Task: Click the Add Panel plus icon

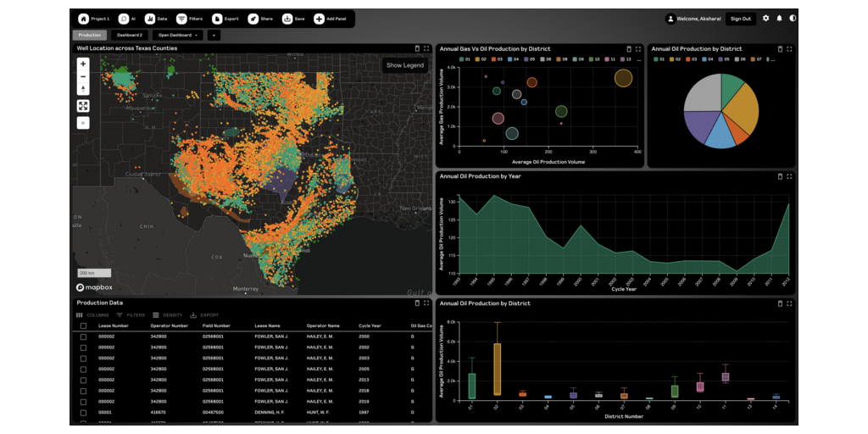Action: (319, 19)
